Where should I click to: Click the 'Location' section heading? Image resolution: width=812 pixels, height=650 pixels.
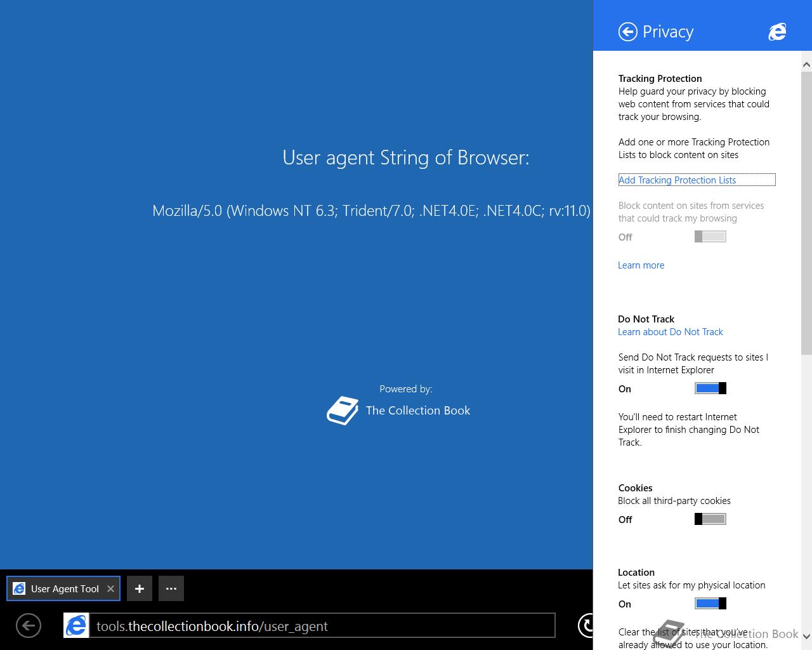click(636, 573)
